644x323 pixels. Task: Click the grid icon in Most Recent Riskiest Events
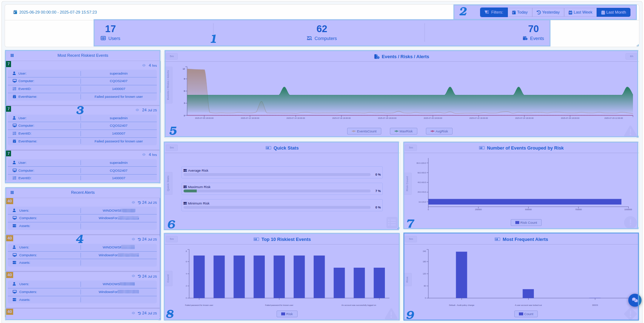coord(12,56)
